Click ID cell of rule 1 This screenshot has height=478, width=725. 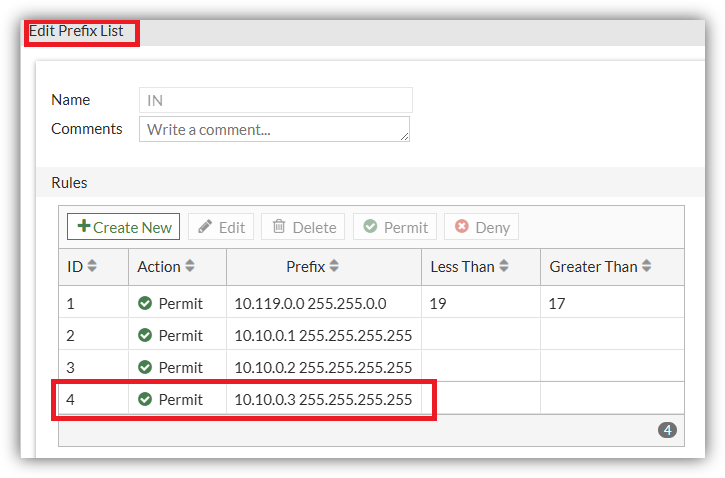click(x=94, y=303)
